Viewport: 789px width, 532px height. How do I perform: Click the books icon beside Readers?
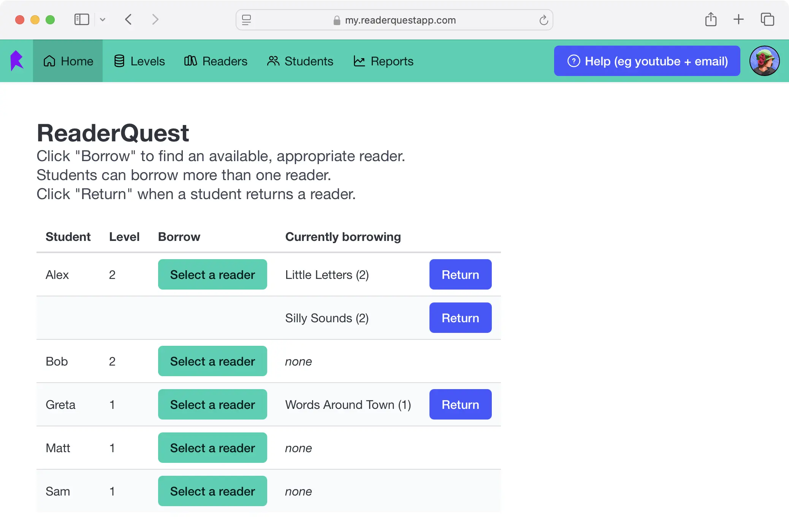click(x=190, y=61)
